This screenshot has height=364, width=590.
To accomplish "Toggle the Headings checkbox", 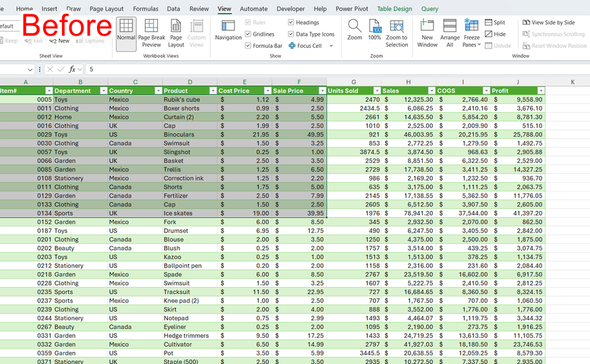I will tap(291, 22).
